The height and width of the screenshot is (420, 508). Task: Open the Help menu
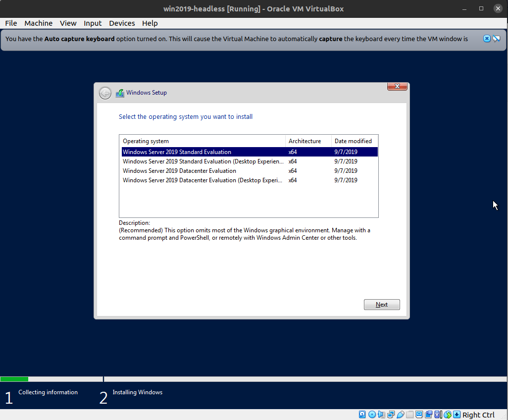[x=150, y=23]
